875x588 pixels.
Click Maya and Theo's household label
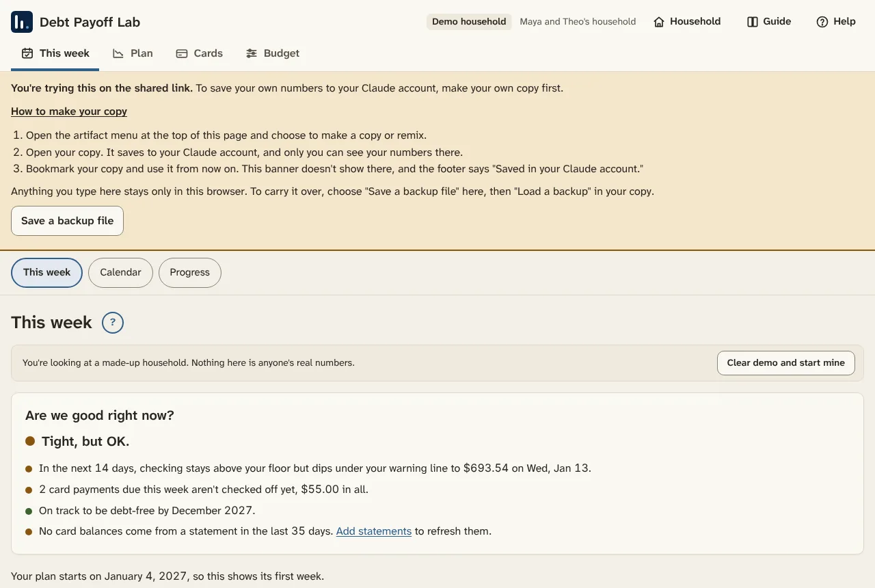tap(578, 22)
